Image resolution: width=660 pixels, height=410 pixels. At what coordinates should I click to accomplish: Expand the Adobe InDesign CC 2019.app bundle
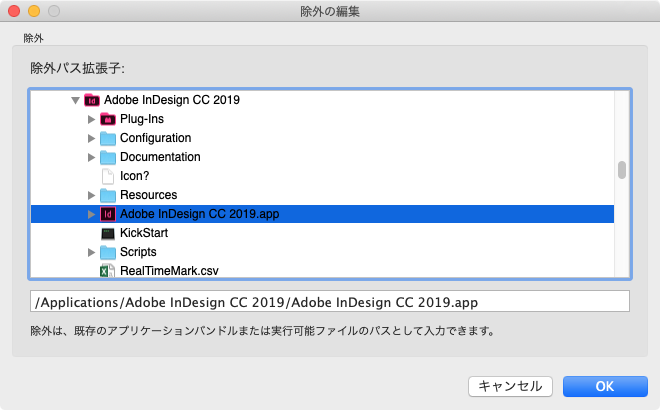pyautogui.click(x=91, y=214)
